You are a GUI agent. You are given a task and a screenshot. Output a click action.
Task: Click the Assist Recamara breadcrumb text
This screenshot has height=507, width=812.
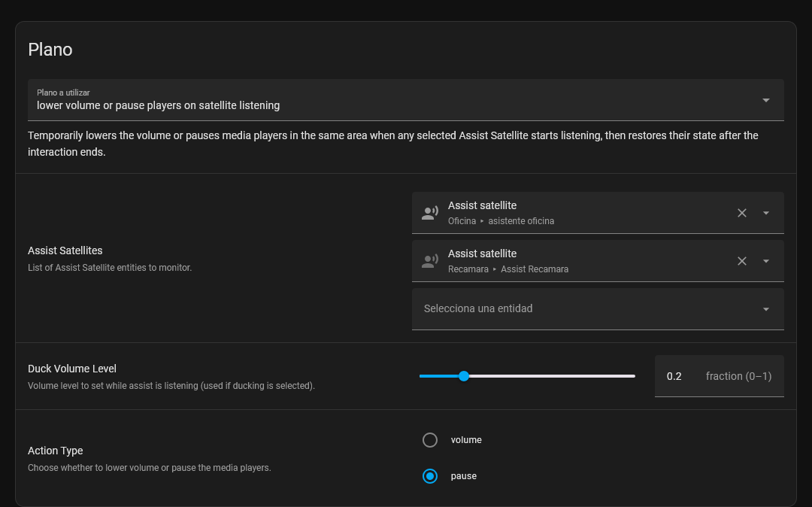coord(535,269)
